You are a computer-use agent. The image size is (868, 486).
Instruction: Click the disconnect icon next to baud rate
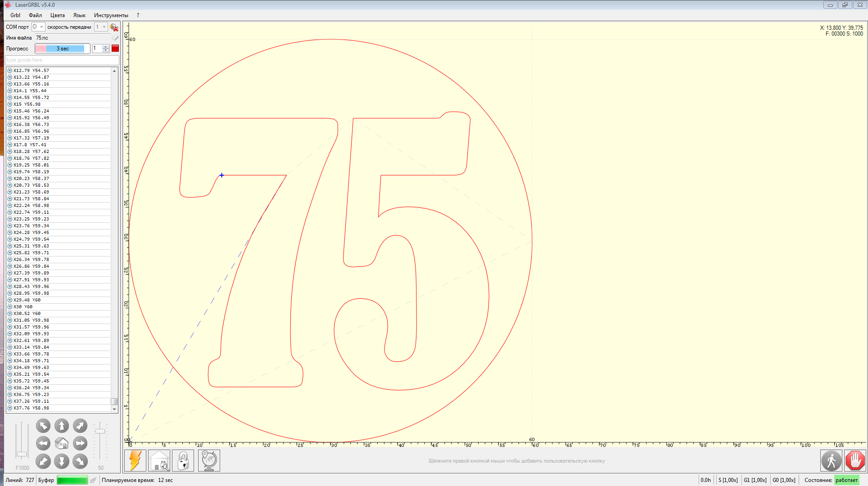[114, 27]
